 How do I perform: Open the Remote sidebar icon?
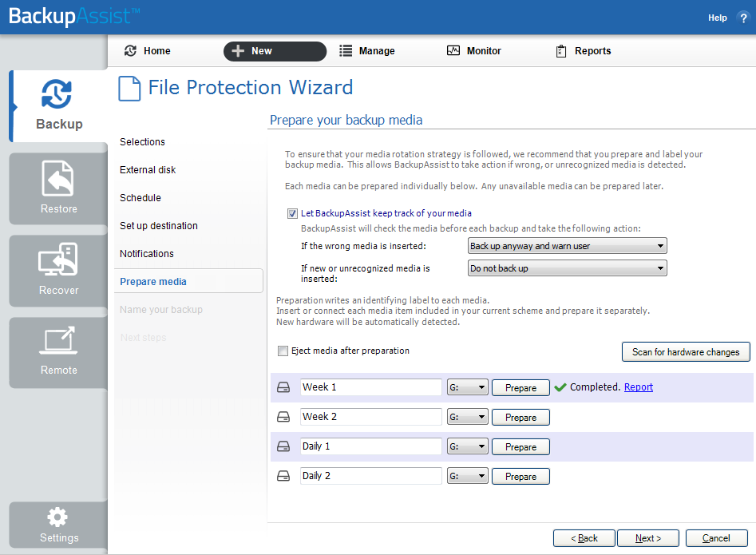pos(57,340)
